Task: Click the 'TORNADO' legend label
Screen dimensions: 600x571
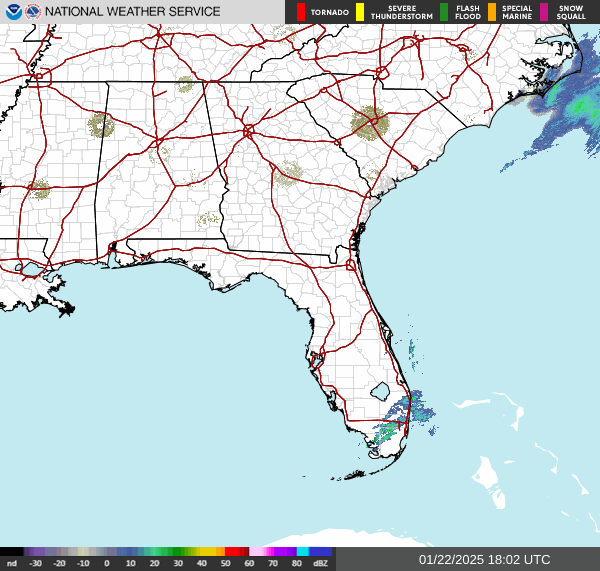Action: click(x=329, y=12)
